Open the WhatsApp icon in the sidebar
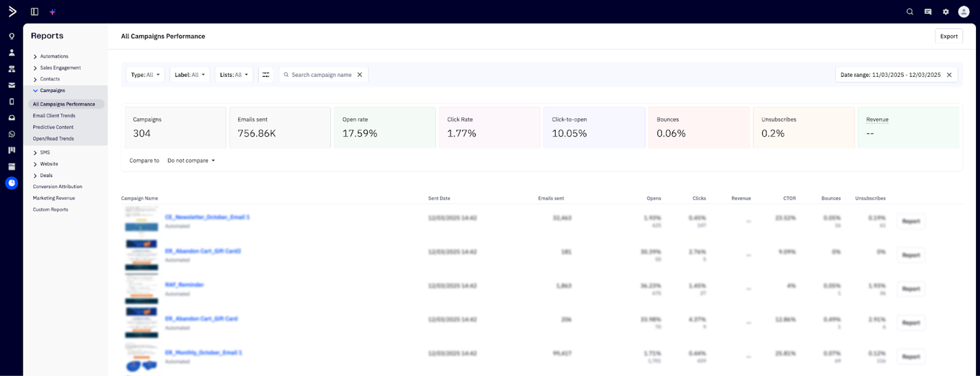Screen dimensions: 980x376 pos(12,134)
